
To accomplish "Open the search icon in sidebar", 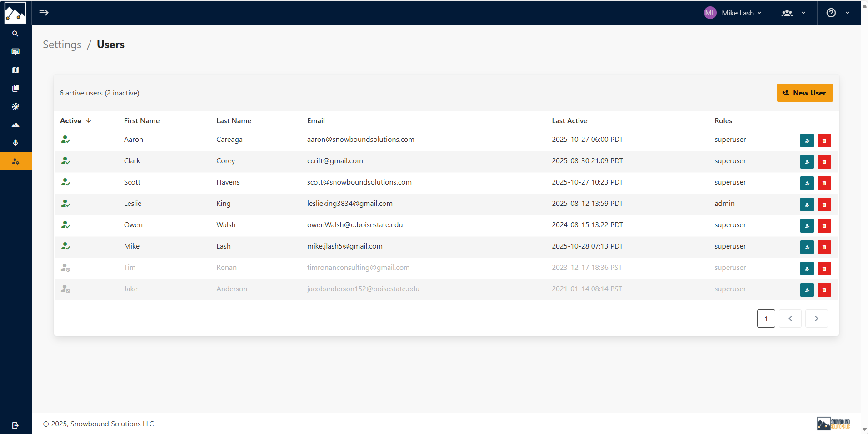I will point(15,34).
